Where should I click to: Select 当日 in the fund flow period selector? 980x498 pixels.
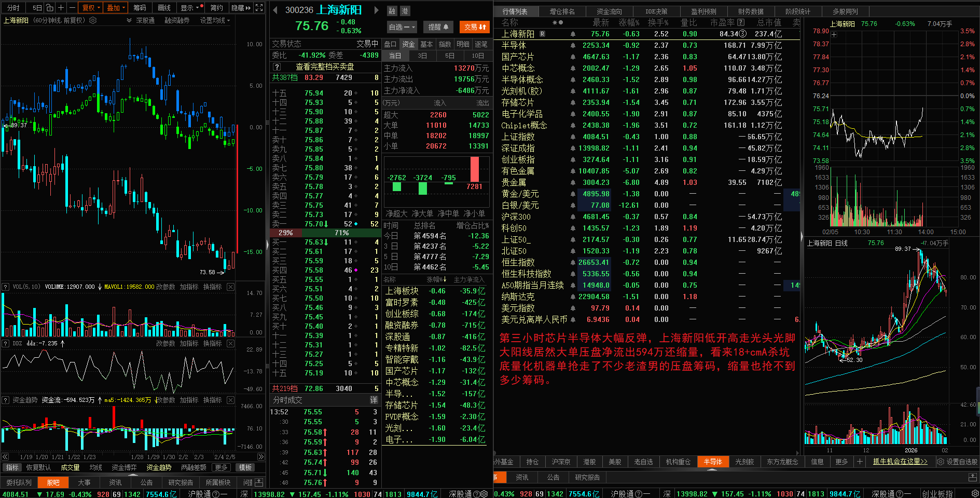[395, 56]
